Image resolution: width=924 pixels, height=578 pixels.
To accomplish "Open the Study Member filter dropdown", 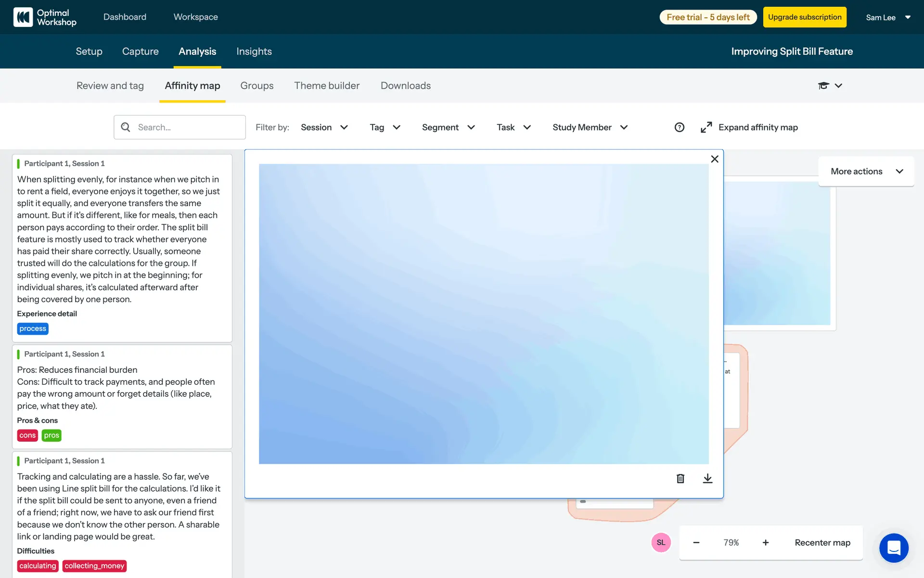I will click(590, 127).
